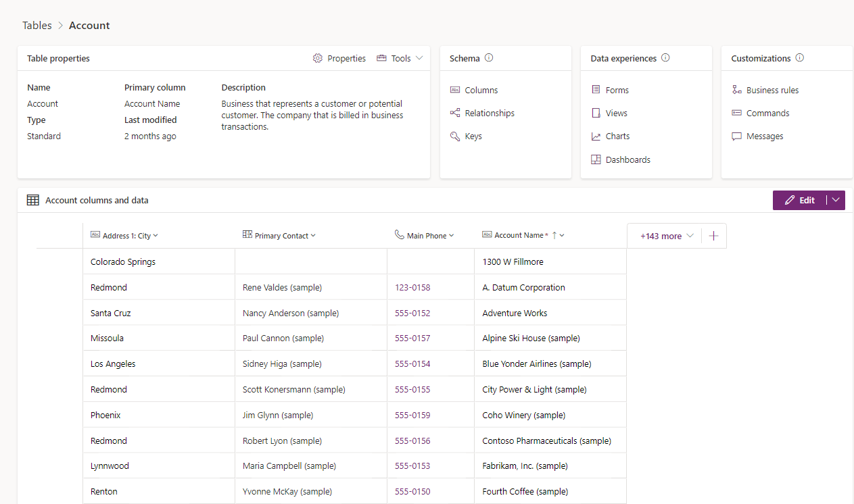Click the Relationships icon
854x504 pixels.
point(455,113)
